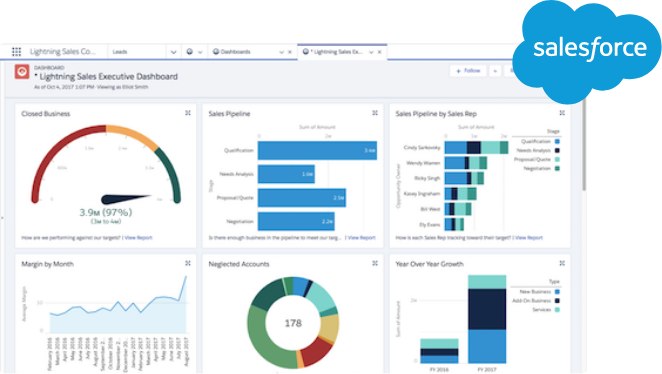
Task: Click the 3.9M (97%) gauge value
Action: click(106, 212)
